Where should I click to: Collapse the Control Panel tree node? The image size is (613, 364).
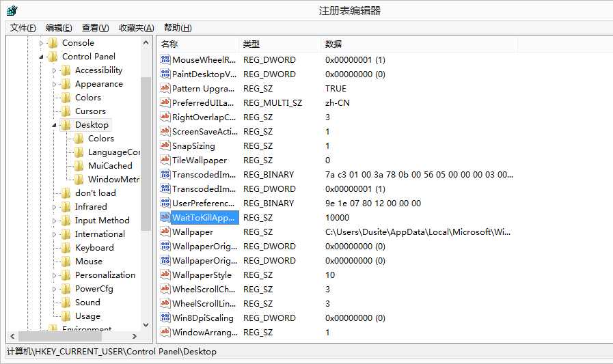pyautogui.click(x=41, y=57)
